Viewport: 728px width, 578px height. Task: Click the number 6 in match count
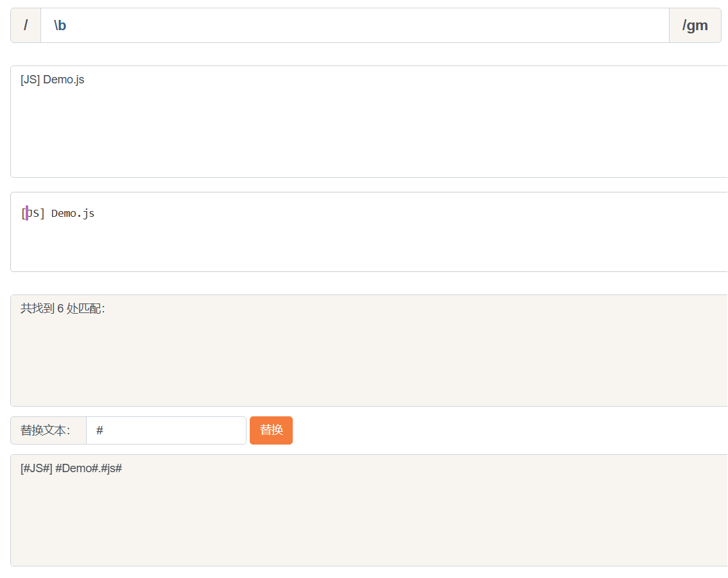[x=60, y=309]
